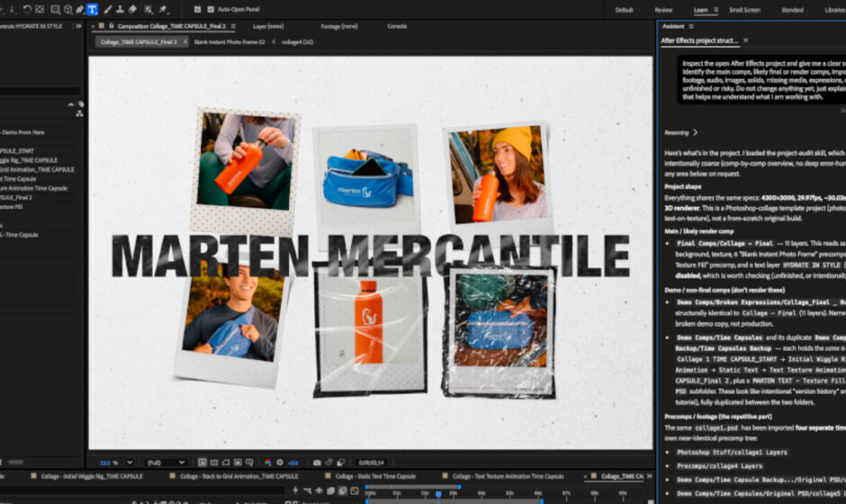846x504 pixels.
Task: Toggle the Composition viewer lock icon
Action: [x=111, y=26]
